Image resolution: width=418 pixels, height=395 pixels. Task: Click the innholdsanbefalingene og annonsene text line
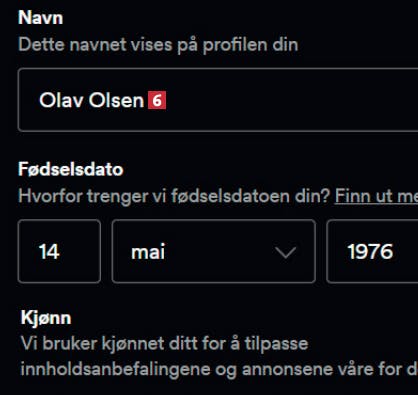(x=219, y=369)
